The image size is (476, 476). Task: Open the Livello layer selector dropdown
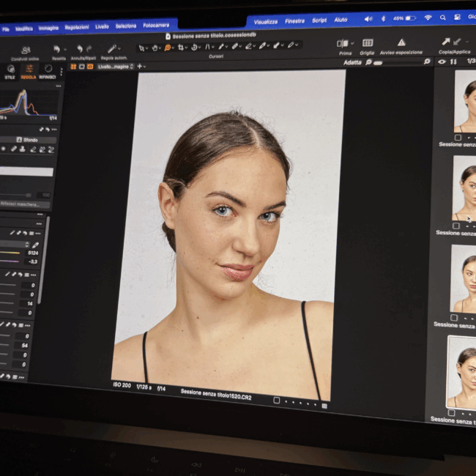(x=116, y=67)
